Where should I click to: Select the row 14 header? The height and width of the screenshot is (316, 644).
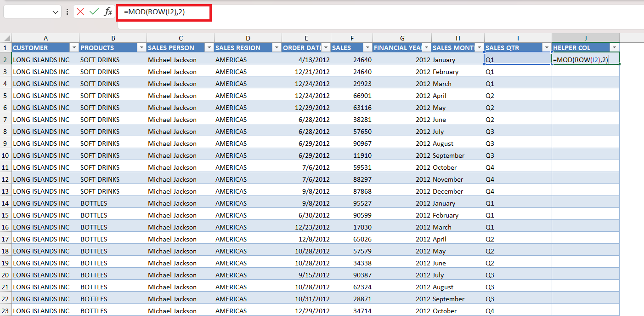tap(6, 203)
